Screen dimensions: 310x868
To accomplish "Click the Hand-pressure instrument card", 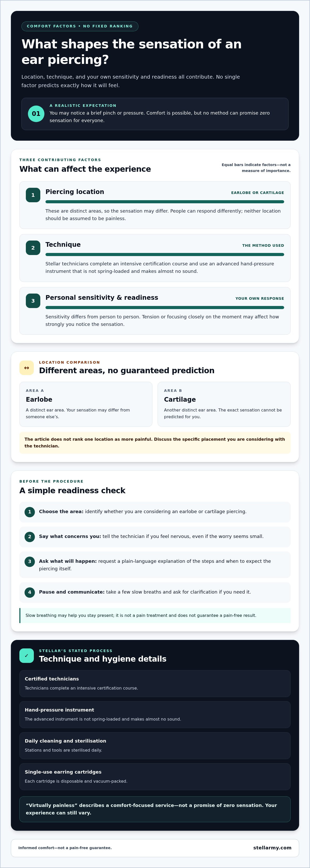I will pyautogui.click(x=155, y=715).
